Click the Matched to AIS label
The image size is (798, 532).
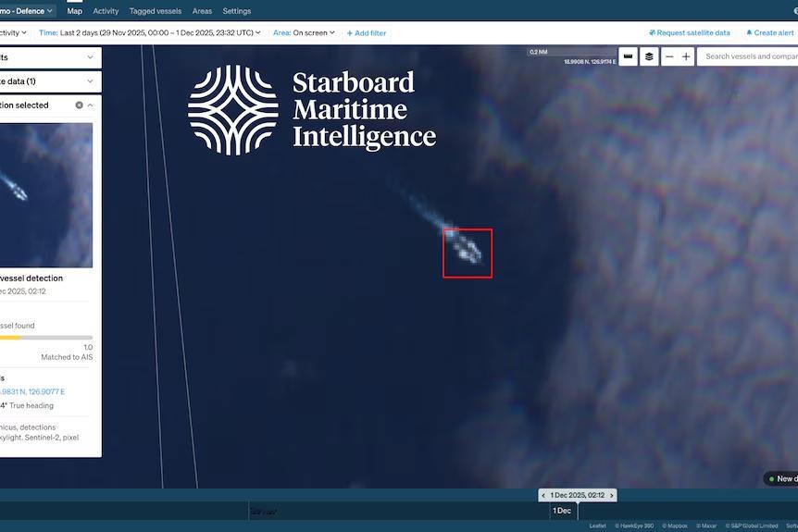tap(67, 357)
